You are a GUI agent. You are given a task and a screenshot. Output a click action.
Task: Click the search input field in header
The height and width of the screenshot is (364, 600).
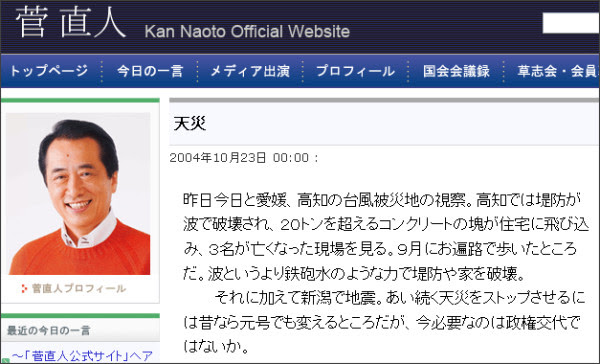coord(571,23)
